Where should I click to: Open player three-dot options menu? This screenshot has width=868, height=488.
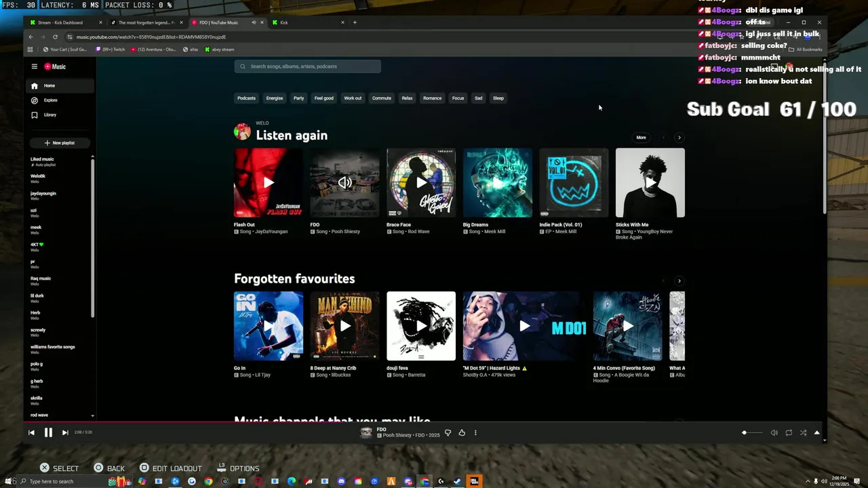pos(475,432)
